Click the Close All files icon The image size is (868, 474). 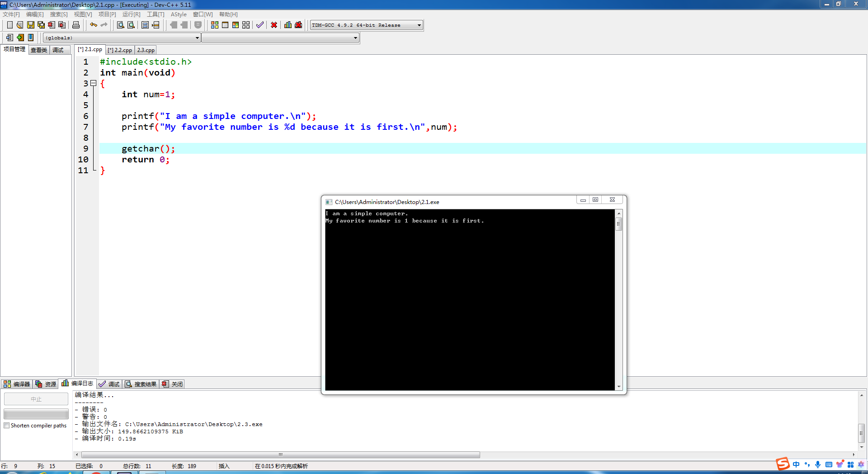[x=62, y=25]
